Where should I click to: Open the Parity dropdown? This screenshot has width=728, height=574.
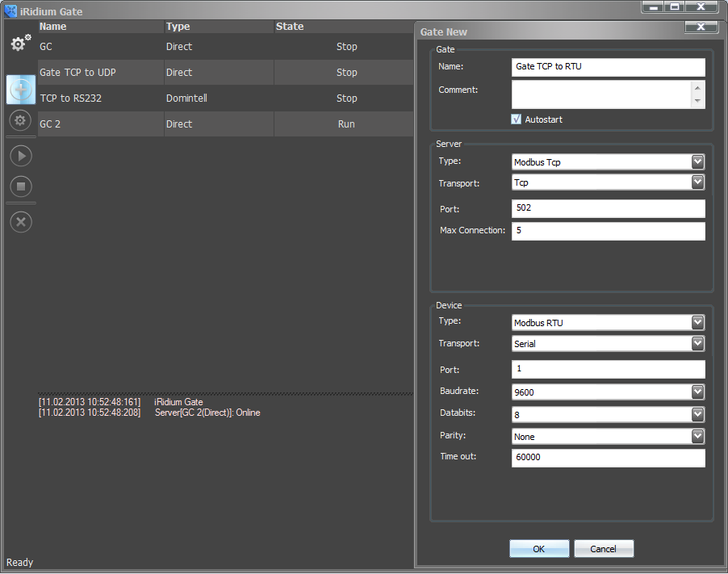tap(697, 437)
